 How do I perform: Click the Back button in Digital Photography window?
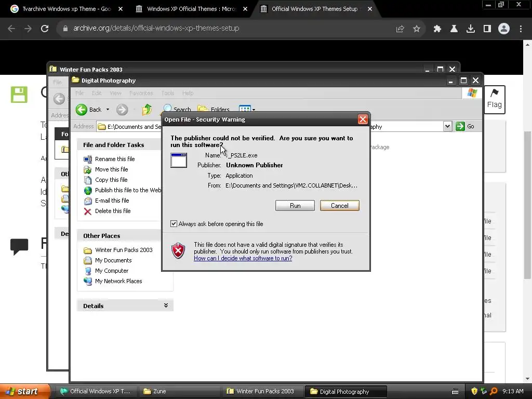pos(88,110)
